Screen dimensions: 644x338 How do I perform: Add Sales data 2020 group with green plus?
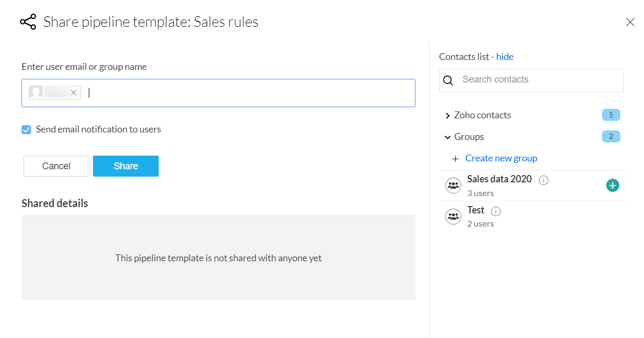coord(612,185)
